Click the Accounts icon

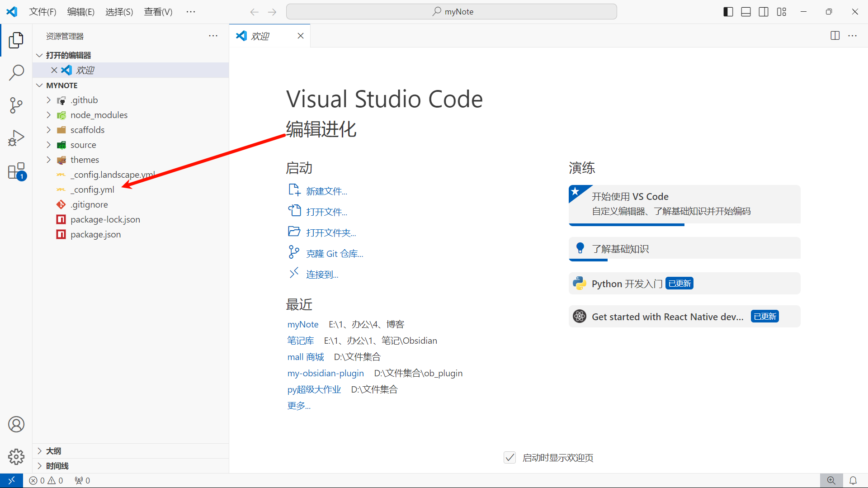16,424
